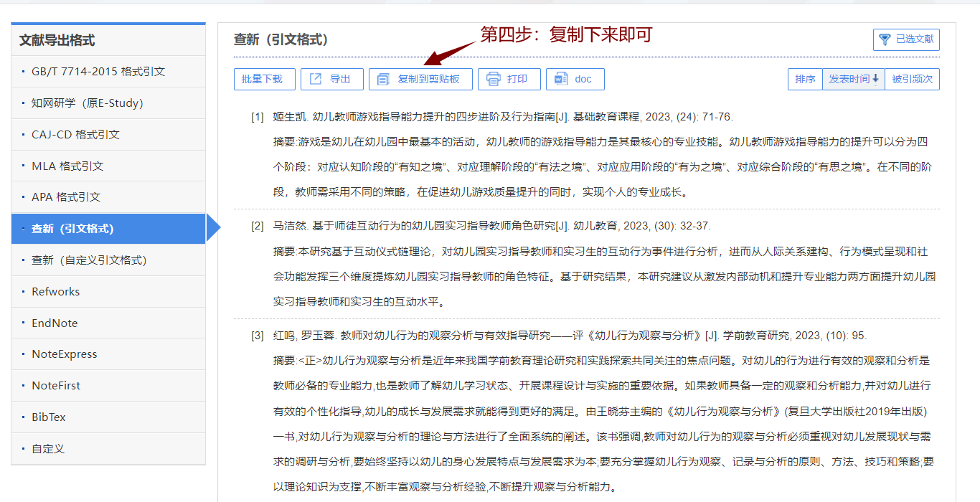Select EndNote export format
Image resolution: width=980 pixels, height=502 pixels.
pyautogui.click(x=55, y=323)
